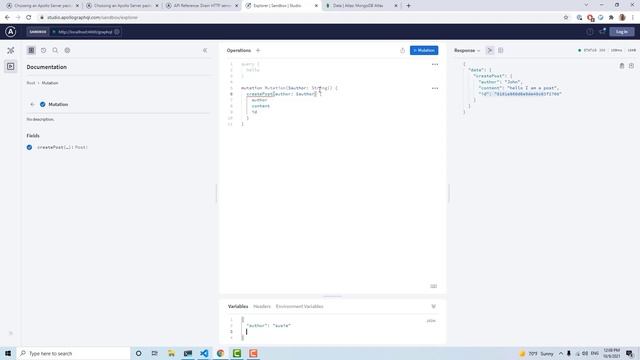Click the Log in button
640x360 pixels.
click(x=622, y=32)
